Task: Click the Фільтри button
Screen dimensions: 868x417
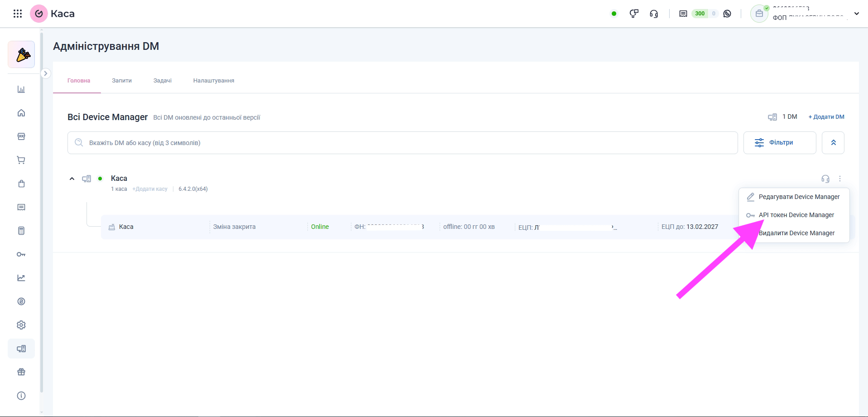Action: point(779,143)
